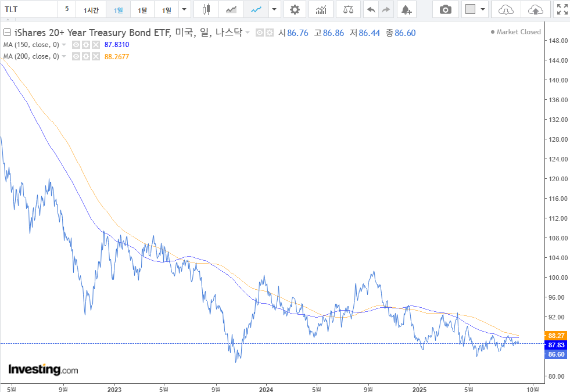This screenshot has width=570, height=392.
Task: Open MA (200, close, 0) dropdown arrow
Action: (x=64, y=56)
